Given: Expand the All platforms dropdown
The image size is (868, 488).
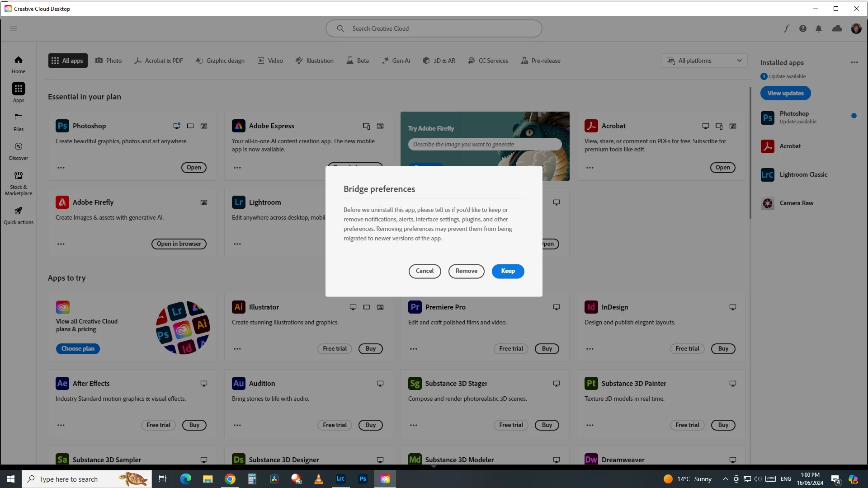Looking at the screenshot, I should (x=704, y=61).
